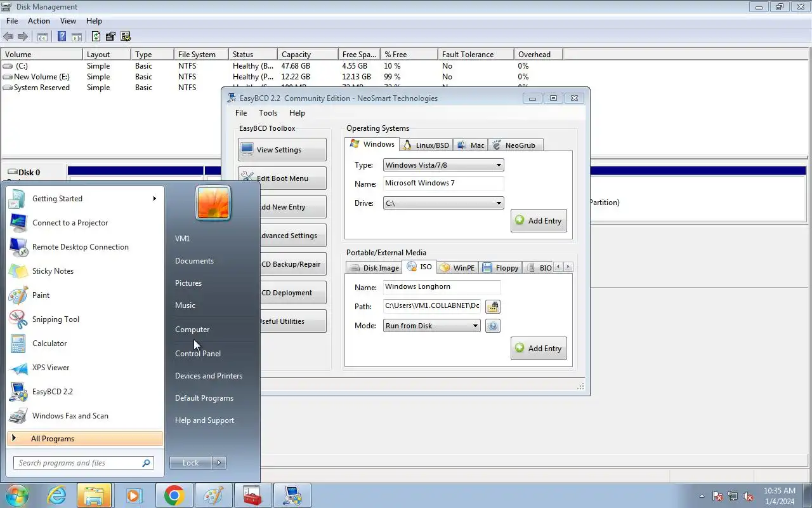Switch to the Disk Image tab
812x508 pixels.
[x=374, y=268]
